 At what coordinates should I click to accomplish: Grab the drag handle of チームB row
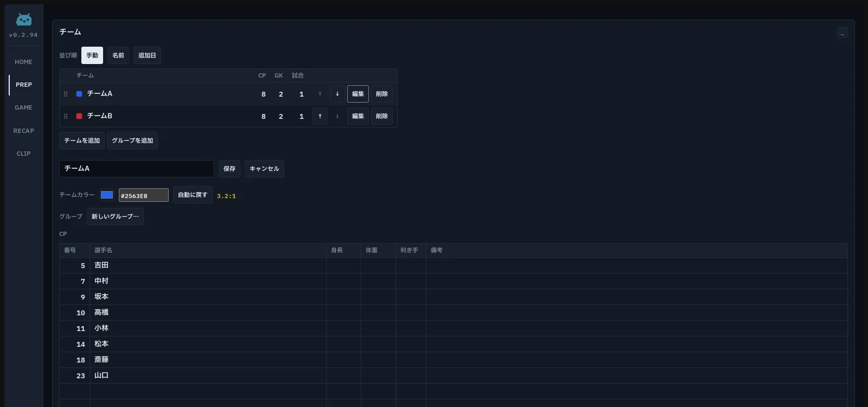click(66, 116)
